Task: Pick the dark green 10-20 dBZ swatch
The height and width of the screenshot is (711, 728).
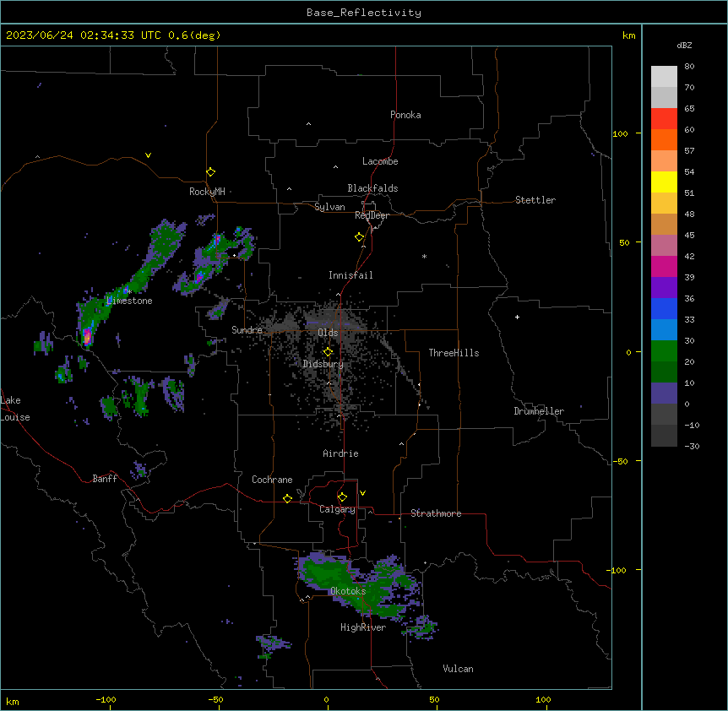Action: (664, 372)
